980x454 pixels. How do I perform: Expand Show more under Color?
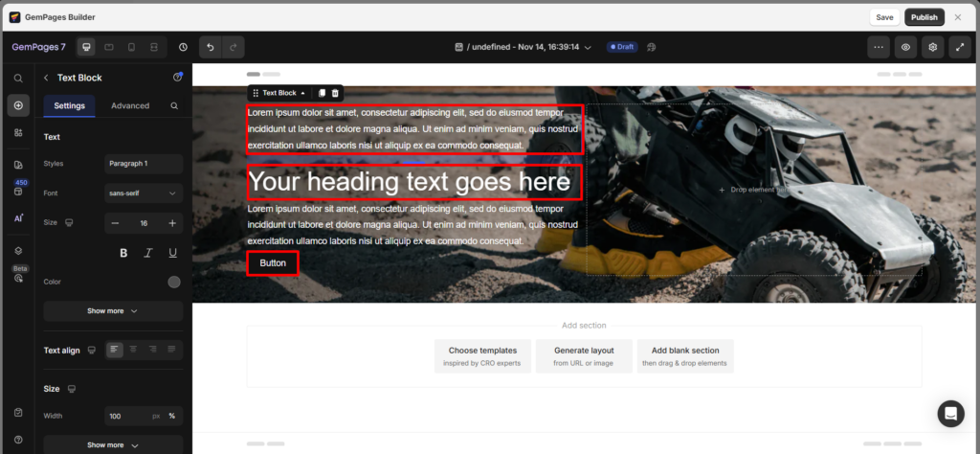coord(113,311)
